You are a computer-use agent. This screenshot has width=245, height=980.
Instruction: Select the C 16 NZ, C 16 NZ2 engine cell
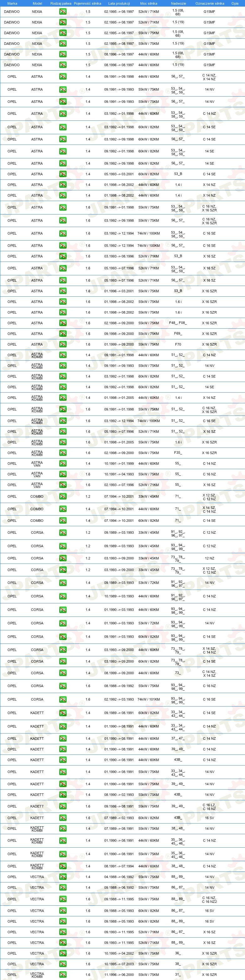point(209,899)
